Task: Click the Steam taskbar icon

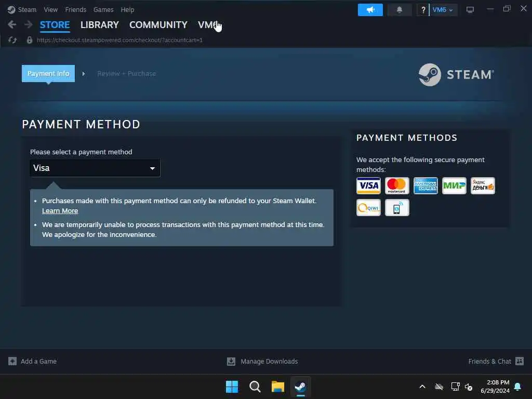Action: [x=300, y=387]
